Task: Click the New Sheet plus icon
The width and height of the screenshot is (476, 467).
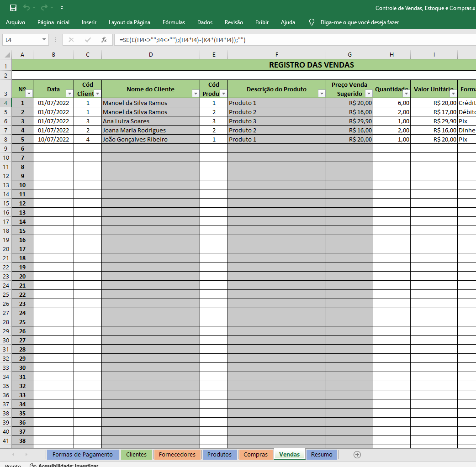Action: (x=357, y=454)
